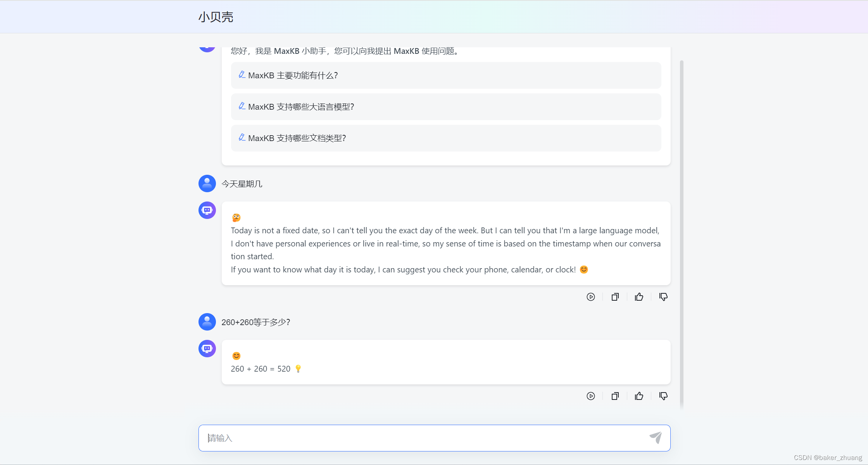Thumbs down the math calculation answer
The height and width of the screenshot is (465, 868).
click(663, 396)
